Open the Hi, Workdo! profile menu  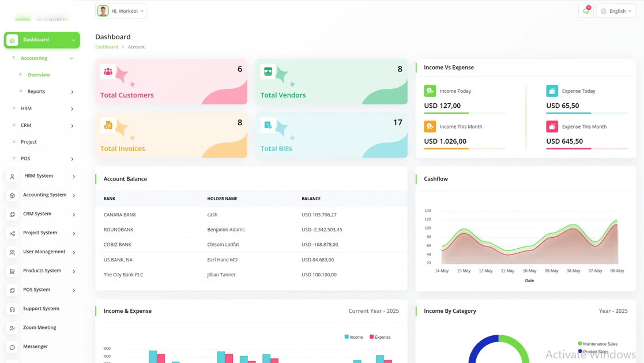120,10
